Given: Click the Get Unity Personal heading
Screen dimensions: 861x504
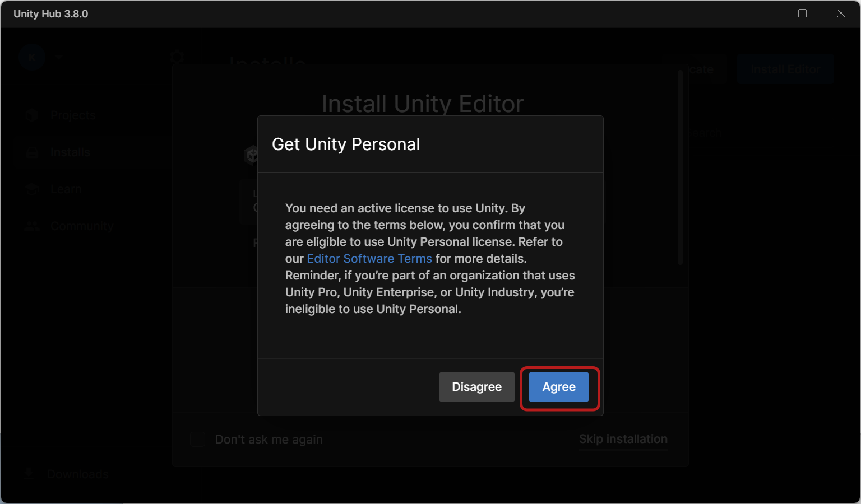Looking at the screenshot, I should pyautogui.click(x=346, y=144).
